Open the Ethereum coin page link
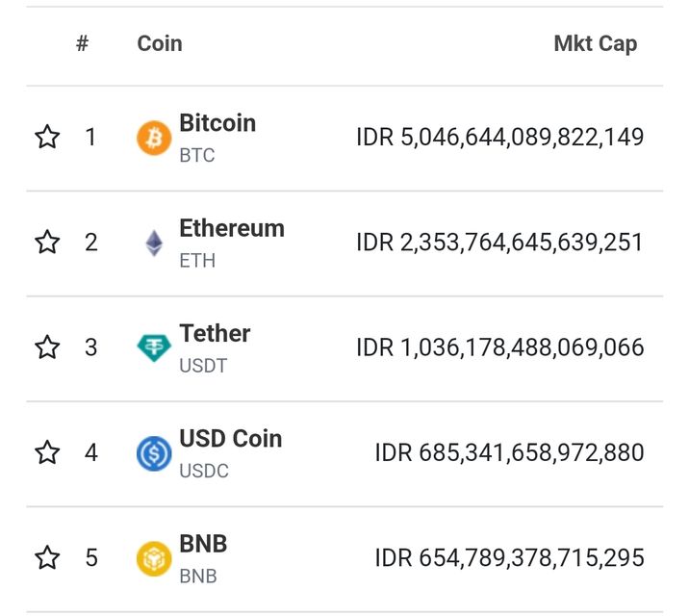Viewport: 689px width, 616px height. (x=232, y=228)
